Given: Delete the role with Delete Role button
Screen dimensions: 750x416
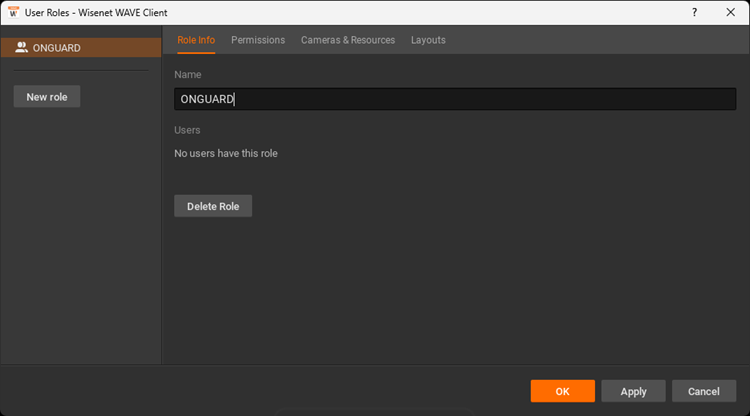Looking at the screenshot, I should [x=213, y=206].
